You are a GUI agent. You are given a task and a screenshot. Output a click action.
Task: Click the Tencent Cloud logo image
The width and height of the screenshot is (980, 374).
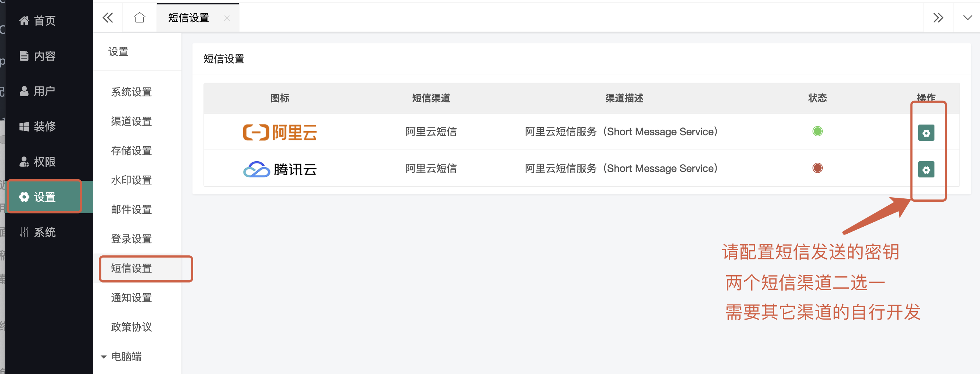click(x=280, y=169)
